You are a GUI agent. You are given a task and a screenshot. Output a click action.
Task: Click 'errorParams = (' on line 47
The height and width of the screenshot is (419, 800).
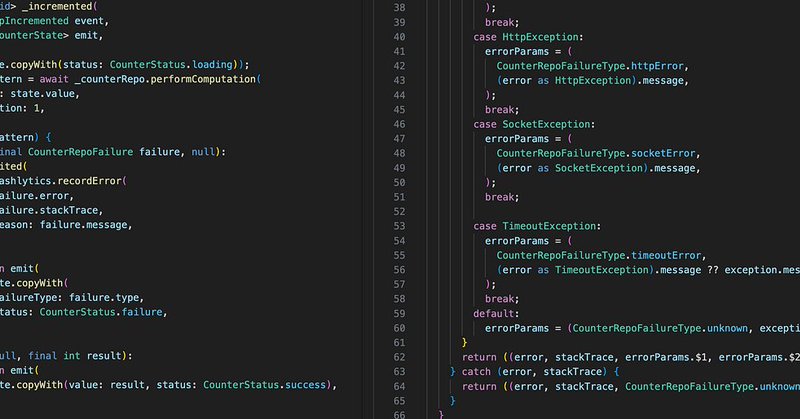[529, 139]
